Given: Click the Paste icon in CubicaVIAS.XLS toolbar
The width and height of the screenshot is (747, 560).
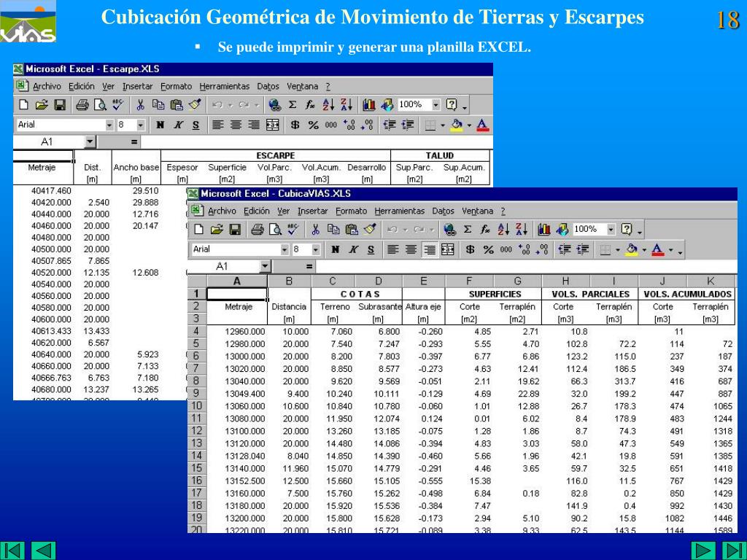Looking at the screenshot, I should [351, 230].
